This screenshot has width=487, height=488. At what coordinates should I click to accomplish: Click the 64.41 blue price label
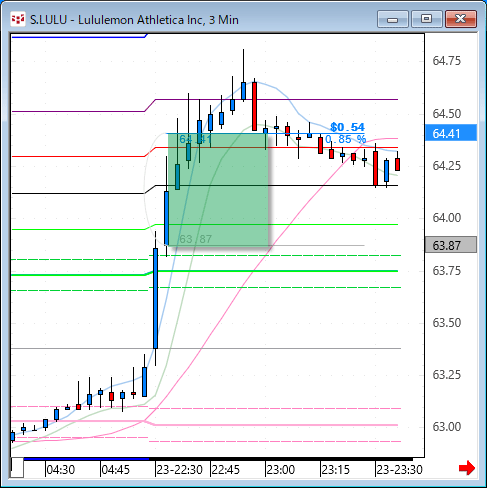[451, 133]
